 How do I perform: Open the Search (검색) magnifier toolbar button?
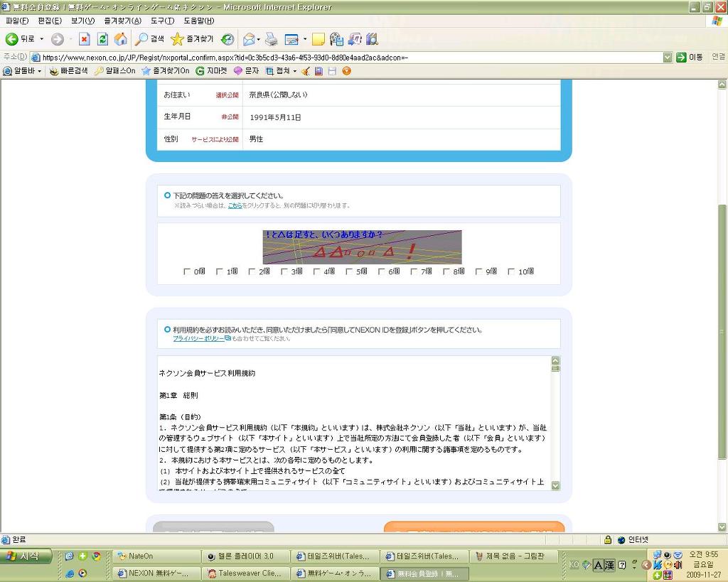click(149, 39)
